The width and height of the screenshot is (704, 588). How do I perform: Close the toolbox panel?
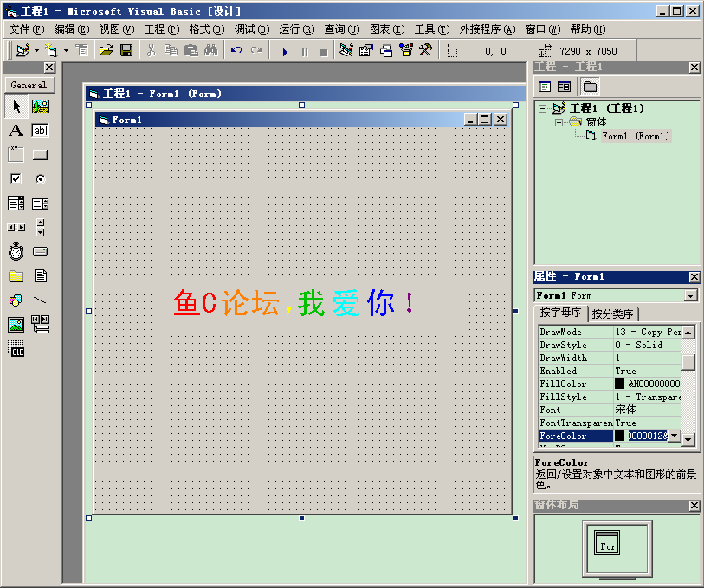(49, 68)
